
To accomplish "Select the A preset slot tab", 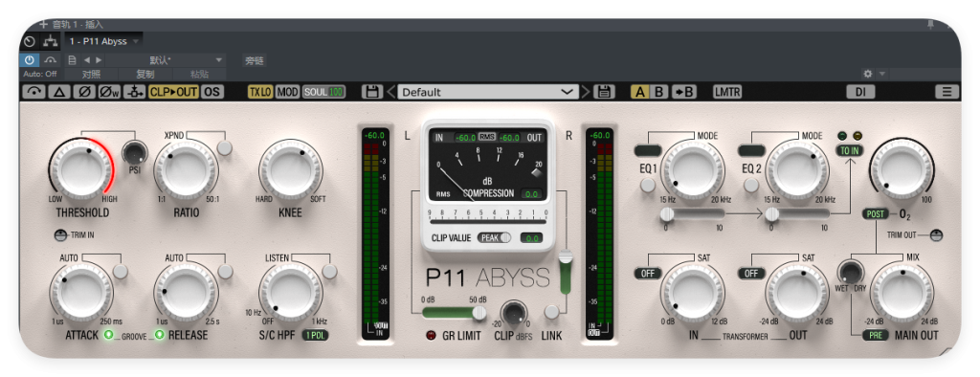I will coord(640,92).
